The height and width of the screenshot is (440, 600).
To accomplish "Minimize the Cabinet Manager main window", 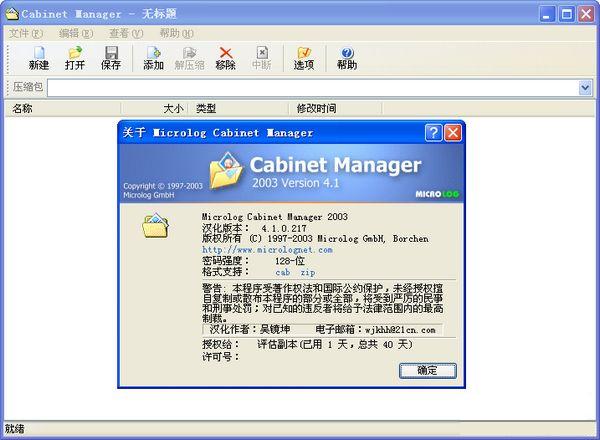I will [547, 14].
